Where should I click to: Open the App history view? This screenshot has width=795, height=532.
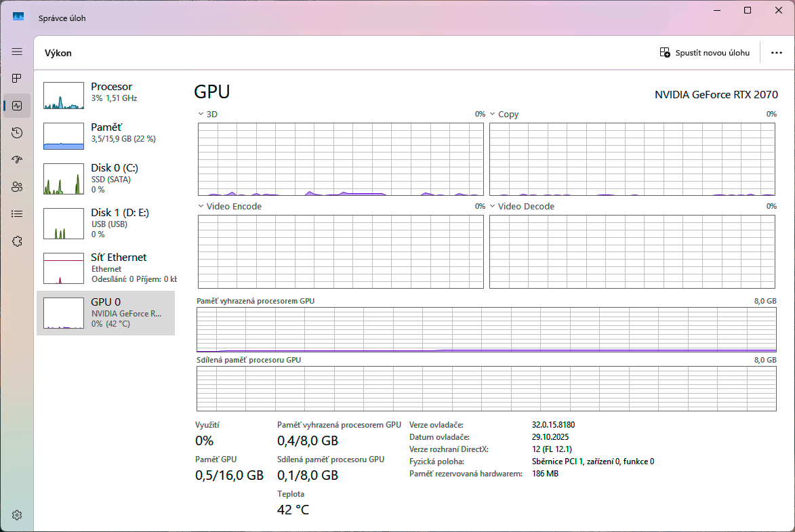pyautogui.click(x=17, y=132)
